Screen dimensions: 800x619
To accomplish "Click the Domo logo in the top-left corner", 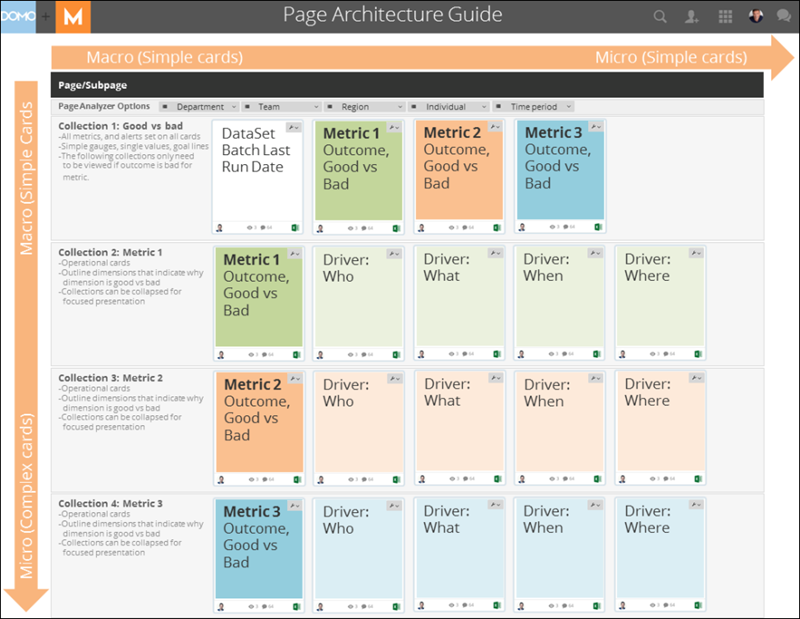I will [x=18, y=16].
